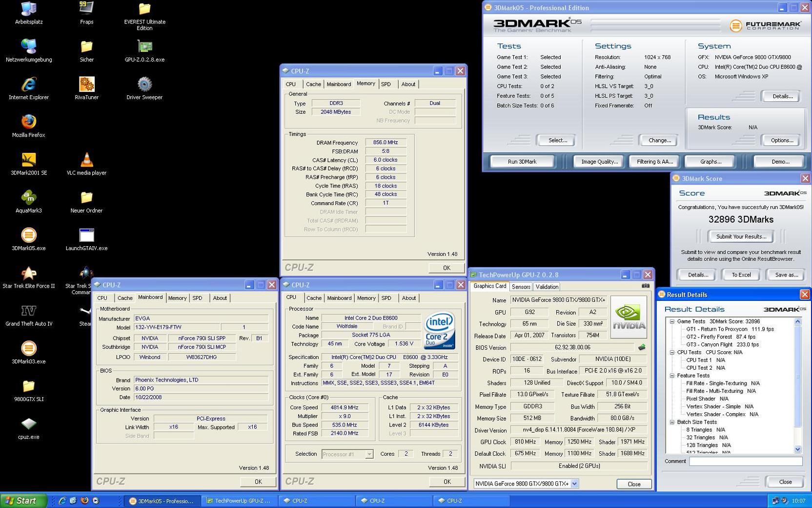Click Options button under Results
The width and height of the screenshot is (812, 508).
(x=781, y=140)
